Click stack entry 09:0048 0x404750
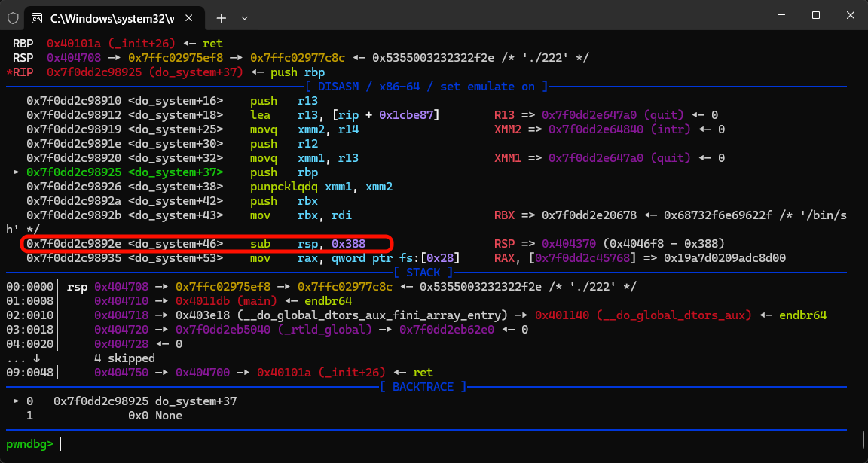The height and width of the screenshot is (463, 868). (219, 373)
